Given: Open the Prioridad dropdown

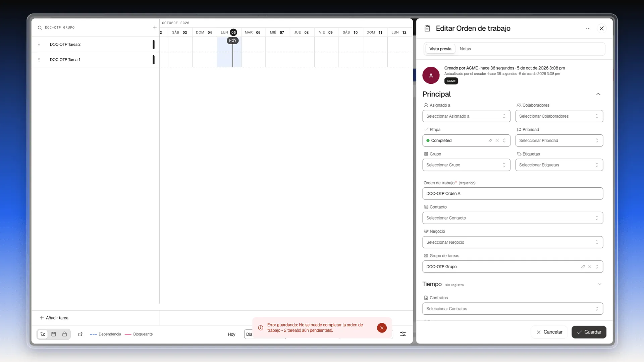Looking at the screenshot, I should tap(559, 140).
